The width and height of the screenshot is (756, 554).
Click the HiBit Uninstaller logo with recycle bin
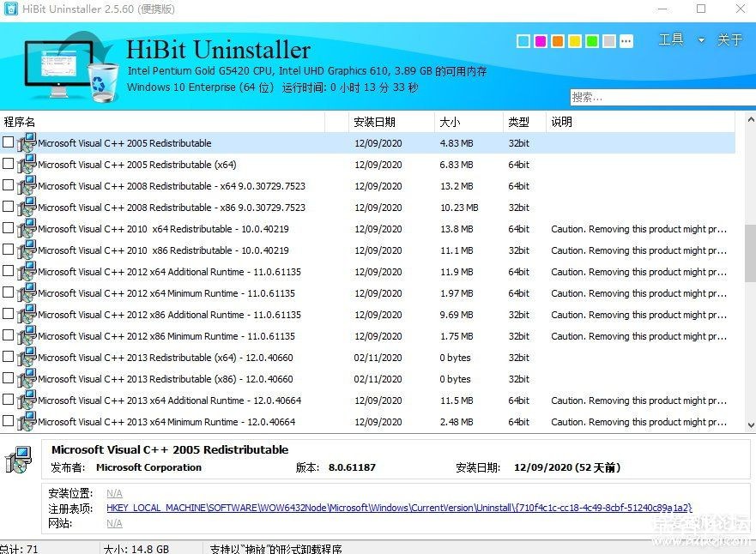pos(71,68)
